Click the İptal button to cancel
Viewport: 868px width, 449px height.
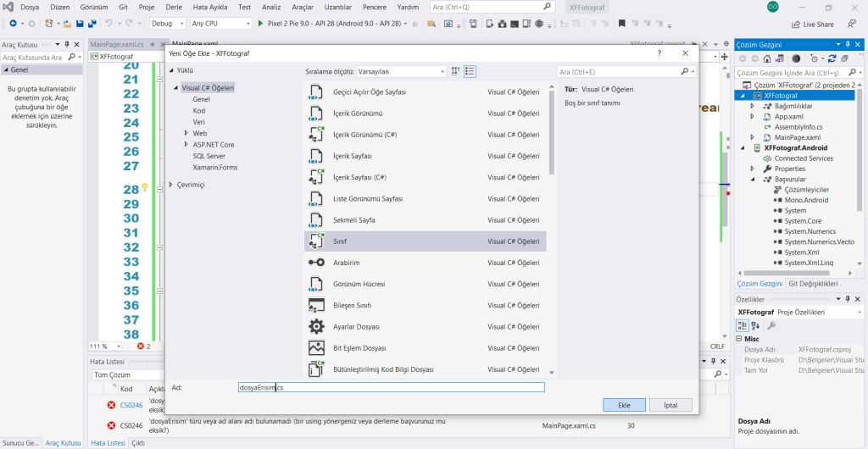pos(670,405)
